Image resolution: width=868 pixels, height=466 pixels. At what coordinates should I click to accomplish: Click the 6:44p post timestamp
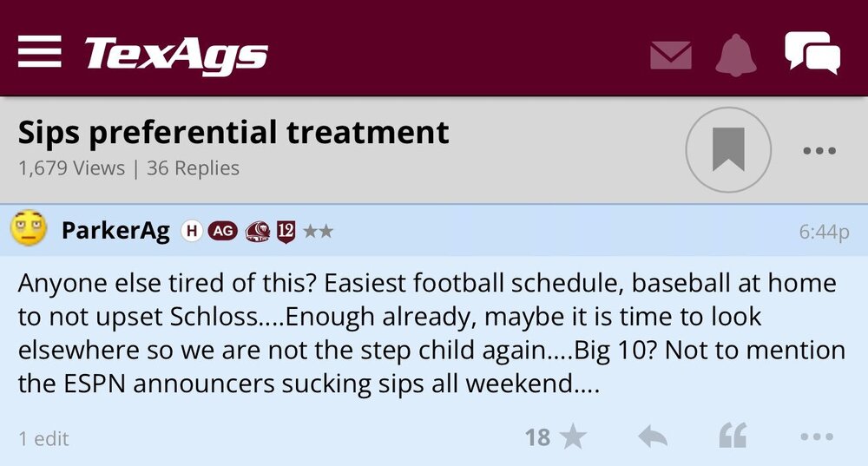tap(823, 233)
